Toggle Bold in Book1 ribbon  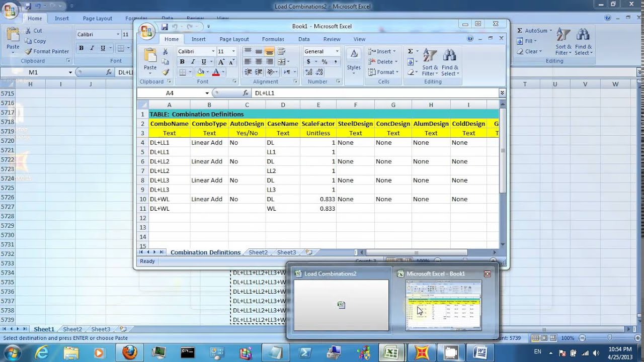point(182,62)
